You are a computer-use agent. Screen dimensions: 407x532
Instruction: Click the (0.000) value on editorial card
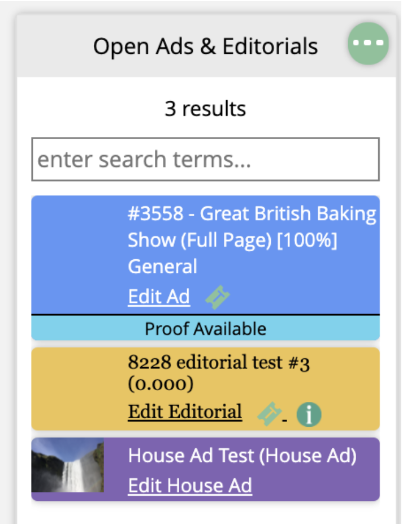(161, 384)
